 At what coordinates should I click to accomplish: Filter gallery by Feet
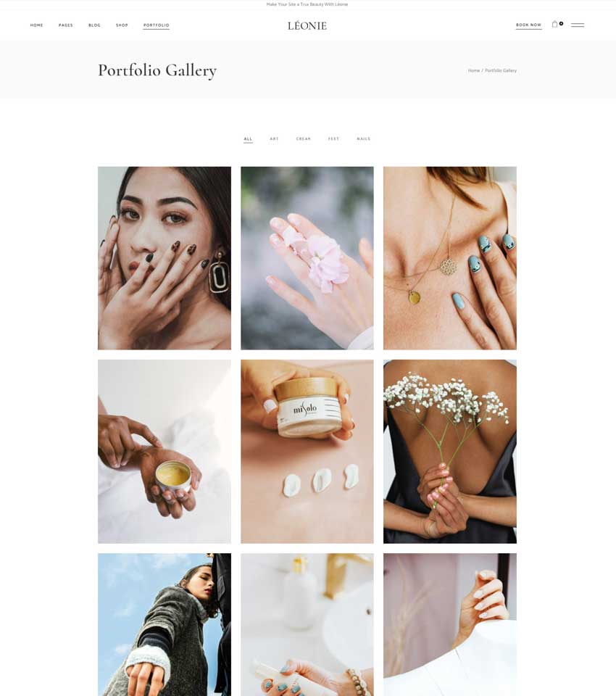pos(334,139)
